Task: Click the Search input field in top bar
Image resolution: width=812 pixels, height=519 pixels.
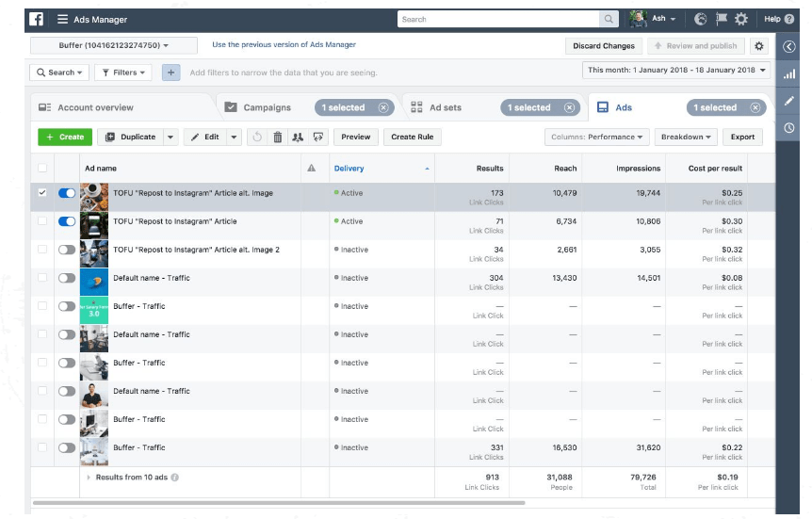Action: pyautogui.click(x=499, y=19)
